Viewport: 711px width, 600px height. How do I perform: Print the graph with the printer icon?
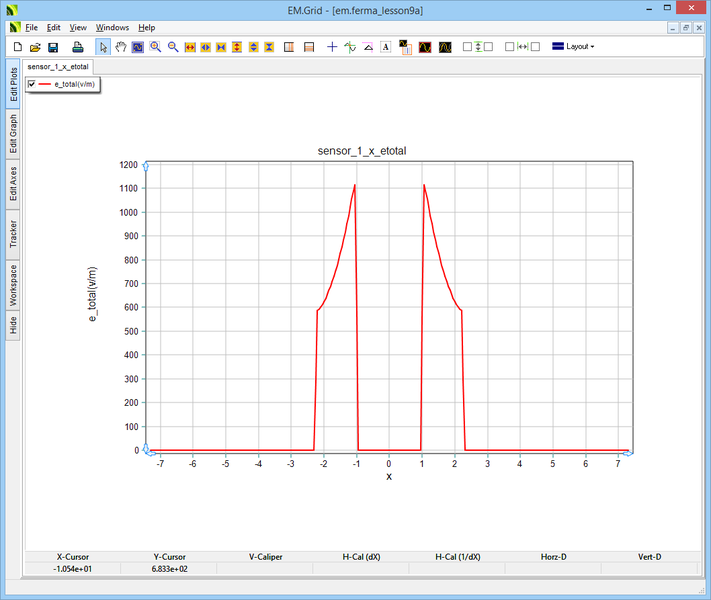point(77,47)
